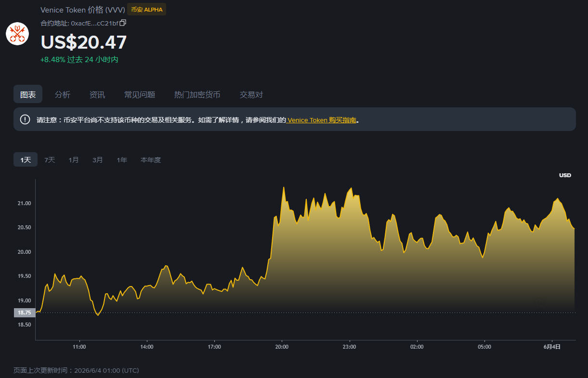The height and width of the screenshot is (378, 588).
Task: Click the 11:00 time axis label
Action: (x=79, y=347)
